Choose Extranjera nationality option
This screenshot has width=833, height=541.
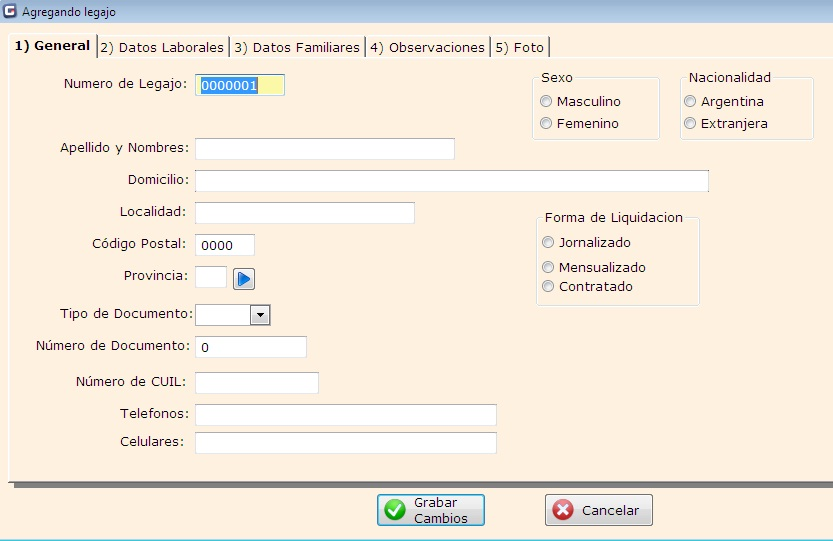(x=690, y=124)
